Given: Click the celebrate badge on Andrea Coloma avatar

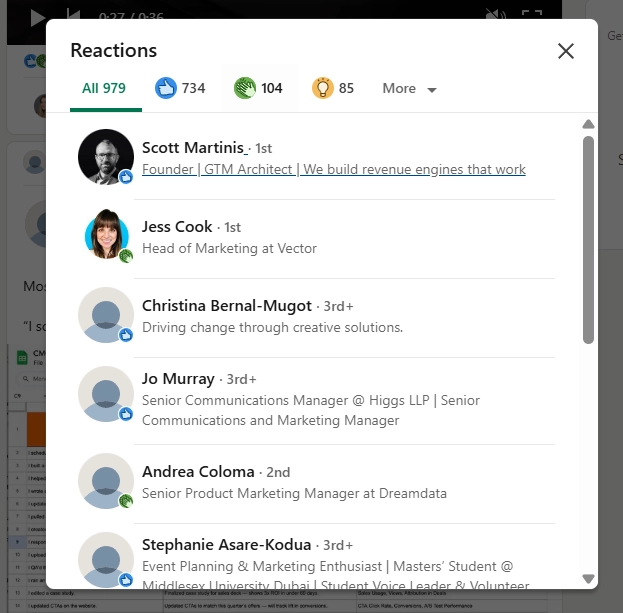Looking at the screenshot, I should [x=126, y=501].
